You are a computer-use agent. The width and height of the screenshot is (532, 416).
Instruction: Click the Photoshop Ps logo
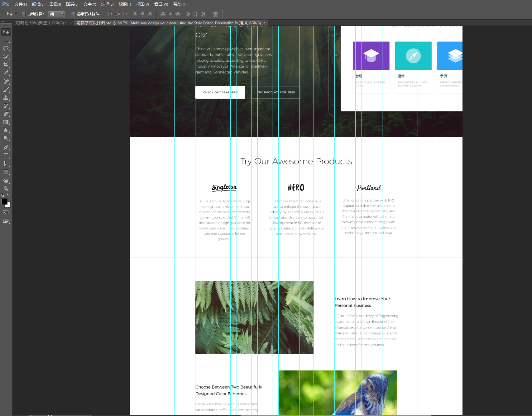[x=6, y=4]
